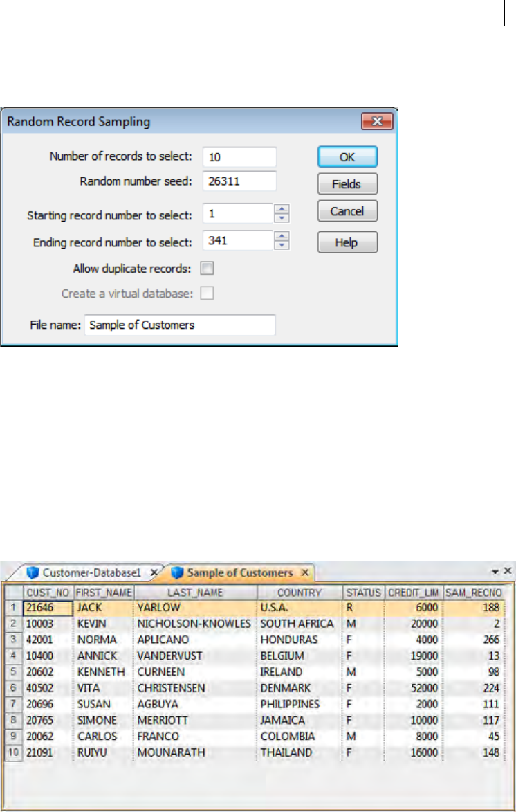Click the CUST_NO column header
The height and width of the screenshot is (812, 516).
(x=48, y=593)
